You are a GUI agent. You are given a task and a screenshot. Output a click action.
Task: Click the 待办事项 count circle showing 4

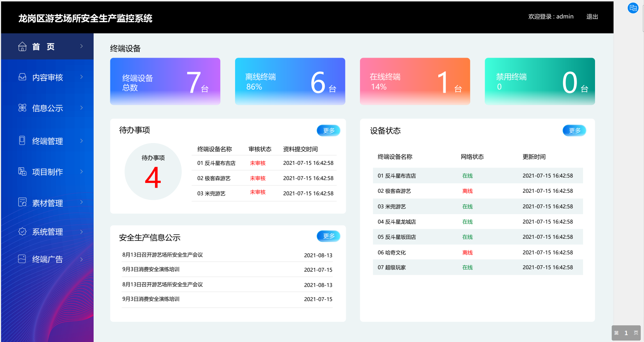[153, 172]
